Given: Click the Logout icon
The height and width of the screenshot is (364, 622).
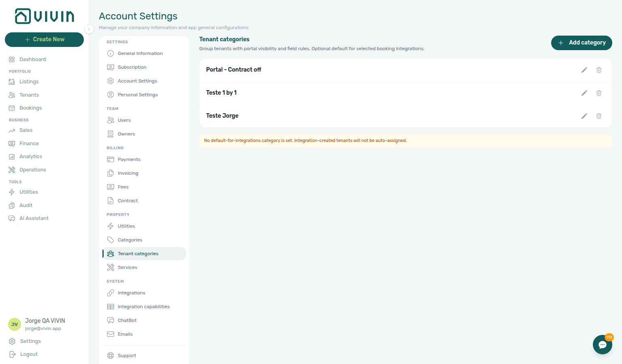Looking at the screenshot, I should [12, 354].
